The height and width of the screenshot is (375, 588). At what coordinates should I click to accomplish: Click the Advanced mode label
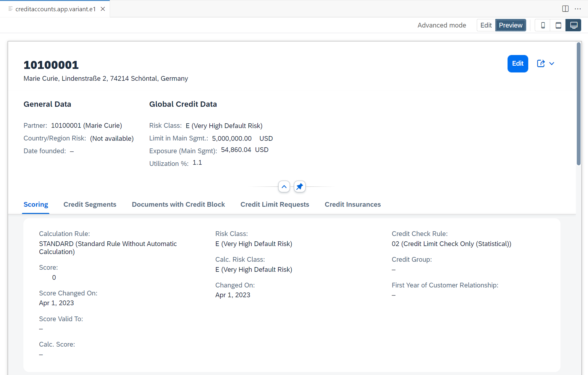coord(442,25)
